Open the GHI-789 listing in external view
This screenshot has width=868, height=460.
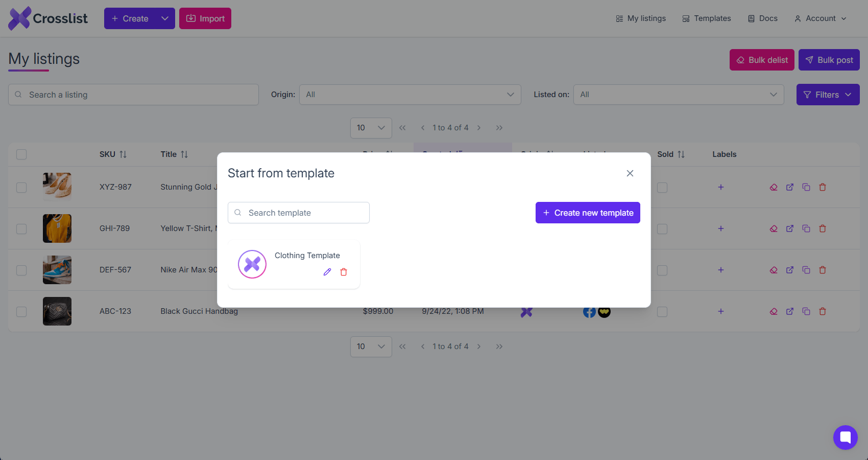(x=790, y=228)
